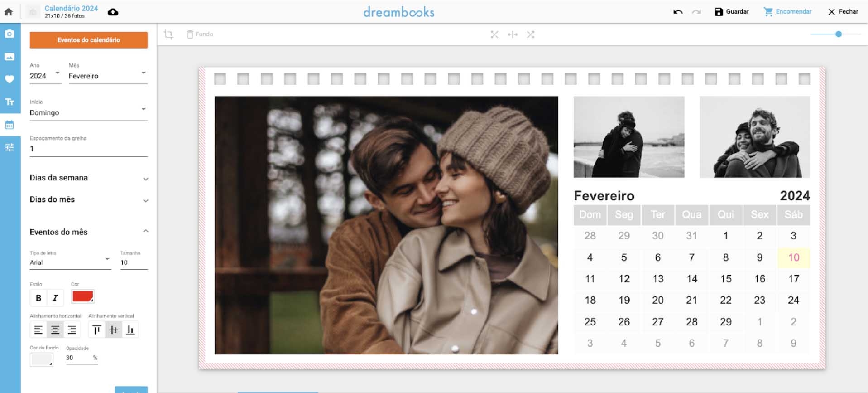Toggle italic style for month events
Viewport: 868px width, 393px height.
click(x=55, y=298)
